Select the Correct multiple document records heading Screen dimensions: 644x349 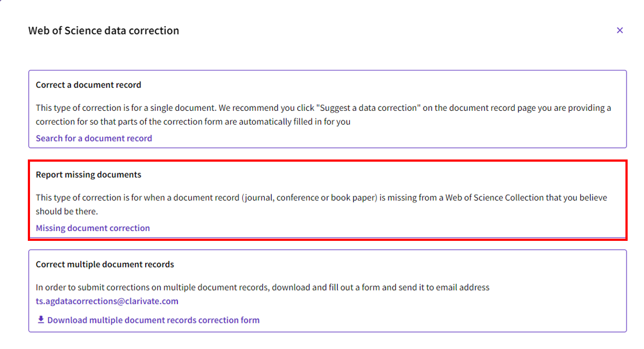pyautogui.click(x=105, y=264)
